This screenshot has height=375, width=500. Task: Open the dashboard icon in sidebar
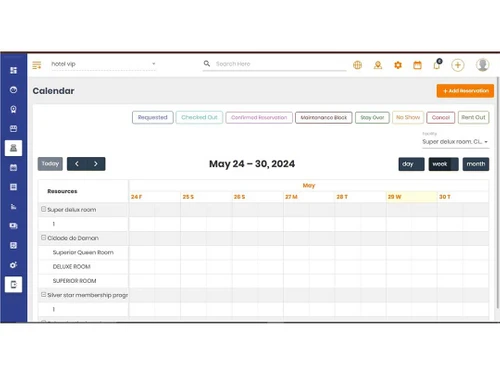(x=13, y=70)
